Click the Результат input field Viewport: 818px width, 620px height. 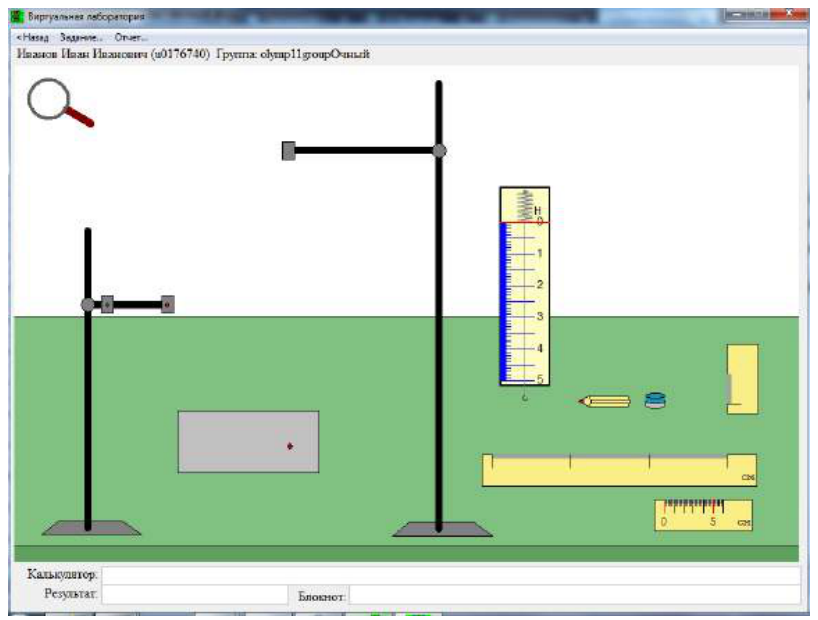(195, 595)
